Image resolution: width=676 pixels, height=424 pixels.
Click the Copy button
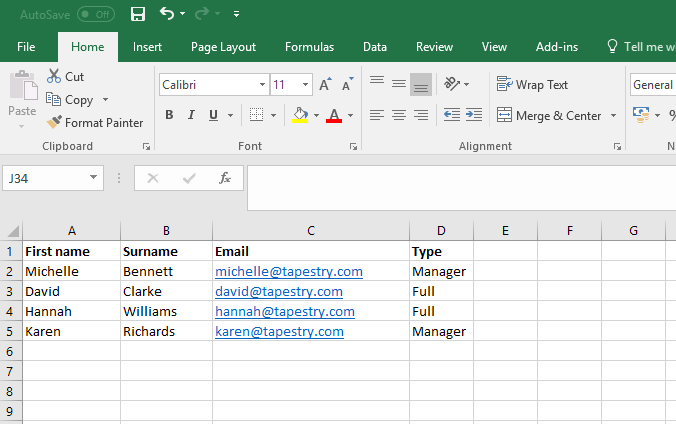pyautogui.click(x=70, y=100)
